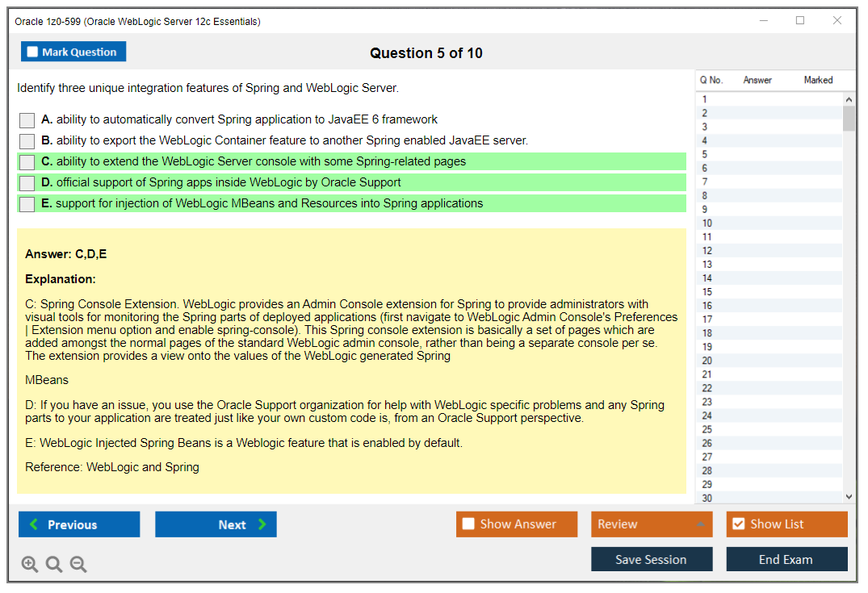The image size is (868, 593).
Task: Go to the Previous question
Action: [78, 524]
